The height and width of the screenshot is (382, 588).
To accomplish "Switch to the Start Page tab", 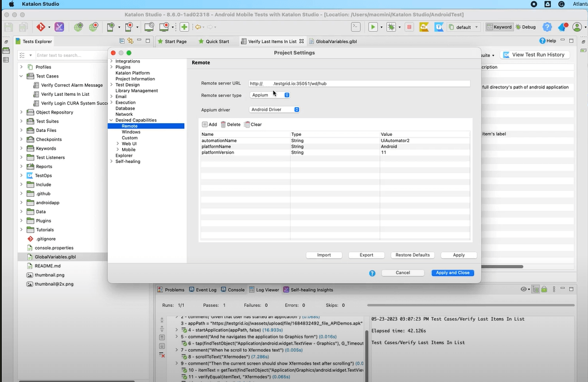I will point(172,41).
